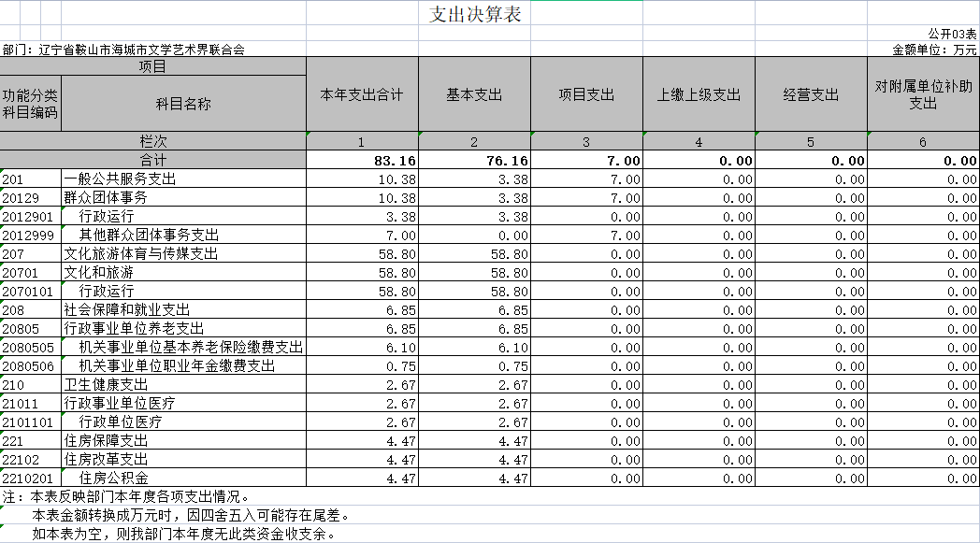
Task: Select the 群众团体事务 cell
Action: tap(183, 198)
